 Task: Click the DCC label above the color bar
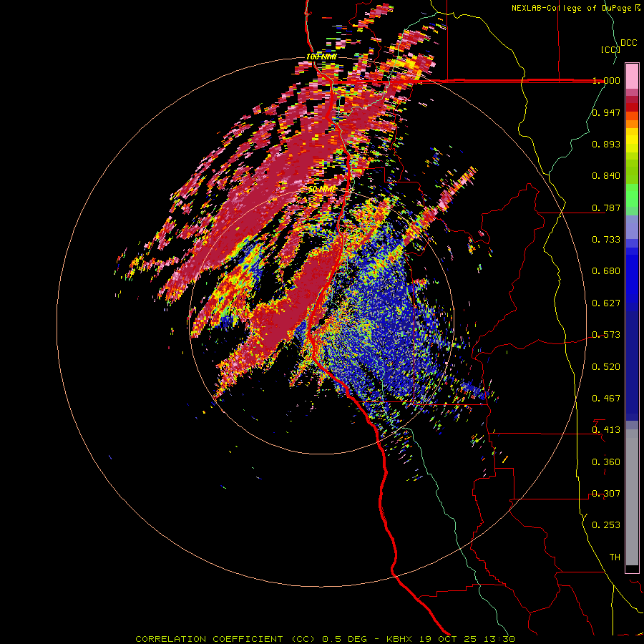(x=628, y=43)
